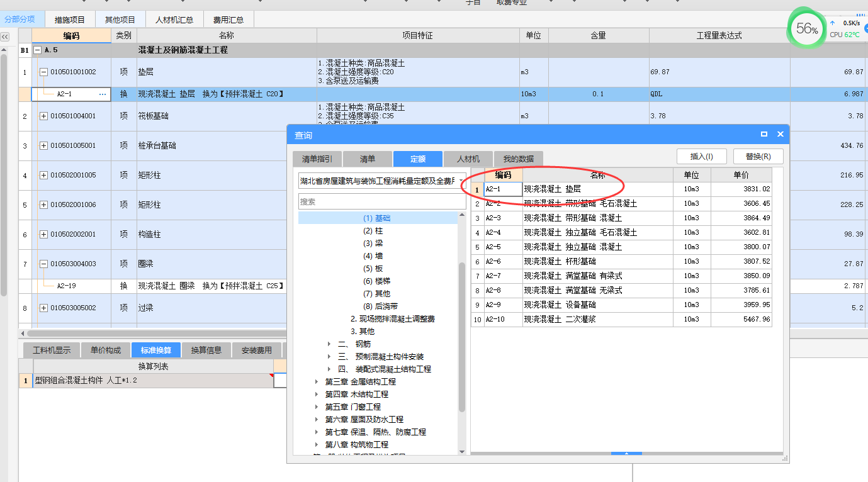Collapse the A.5 section row
The height and width of the screenshot is (482, 868).
(x=37, y=50)
